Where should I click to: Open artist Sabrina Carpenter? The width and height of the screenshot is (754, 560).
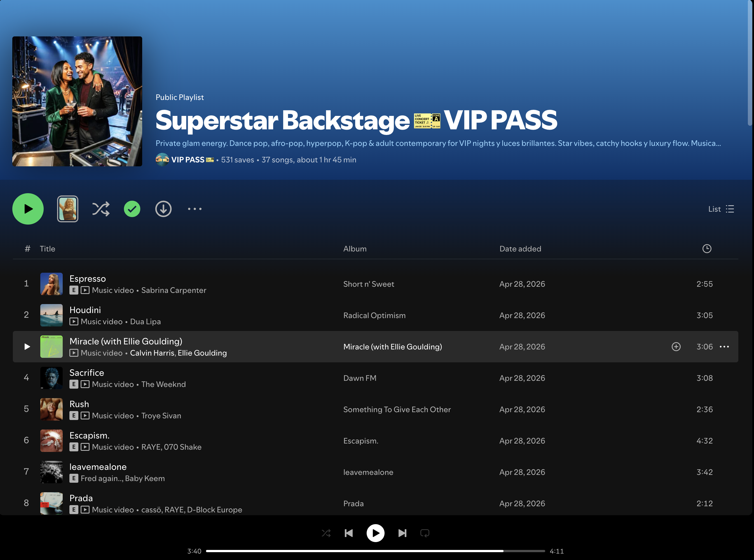(174, 290)
